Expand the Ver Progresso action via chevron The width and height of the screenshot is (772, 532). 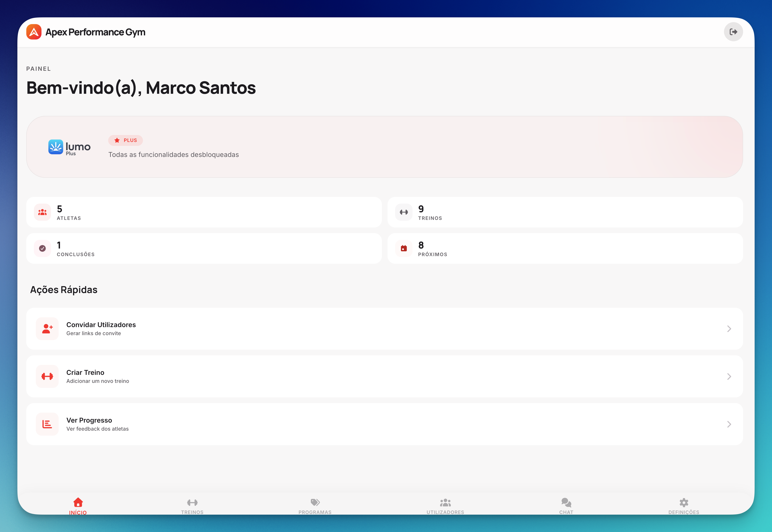(x=729, y=424)
